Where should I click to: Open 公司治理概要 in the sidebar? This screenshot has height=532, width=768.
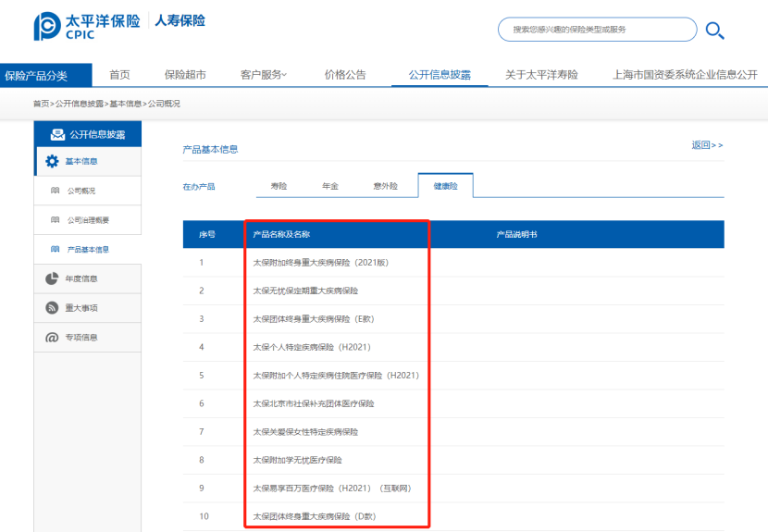click(x=88, y=220)
